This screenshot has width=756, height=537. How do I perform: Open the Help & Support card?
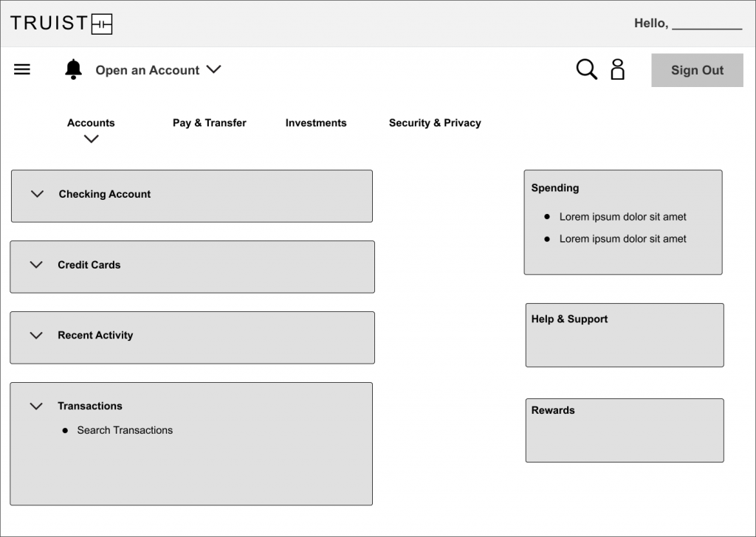pyautogui.click(x=624, y=335)
